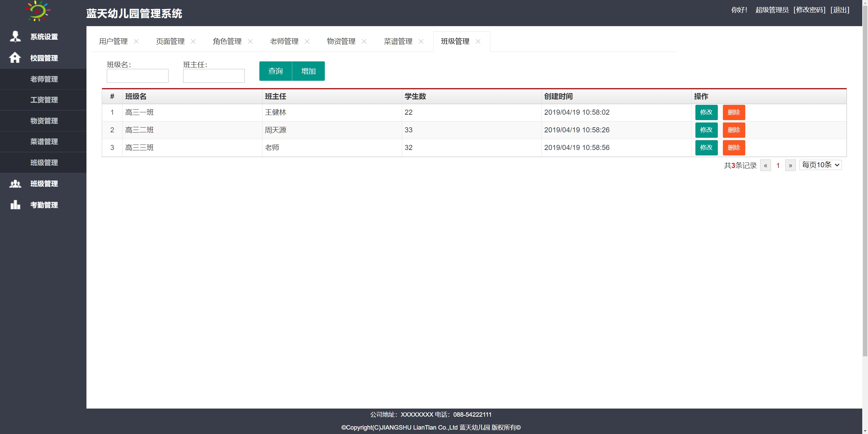Screen dimensions: 868x434
Task: Close the 用户管理 tab
Action: 136,41
